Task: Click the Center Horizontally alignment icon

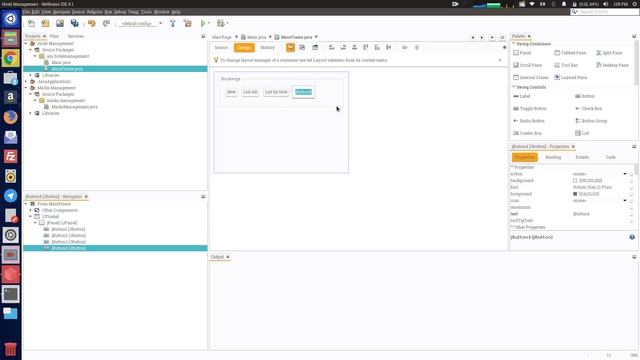Action: 354,47
